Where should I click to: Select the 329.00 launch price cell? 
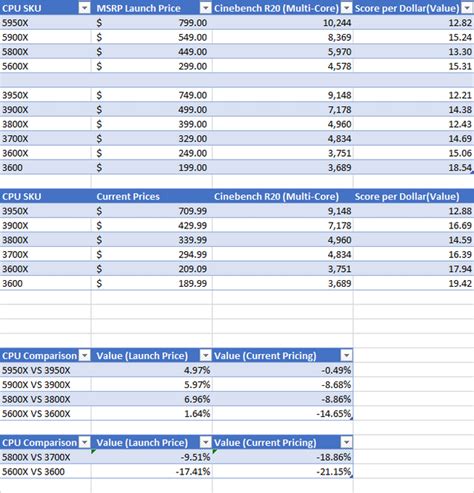[152, 138]
